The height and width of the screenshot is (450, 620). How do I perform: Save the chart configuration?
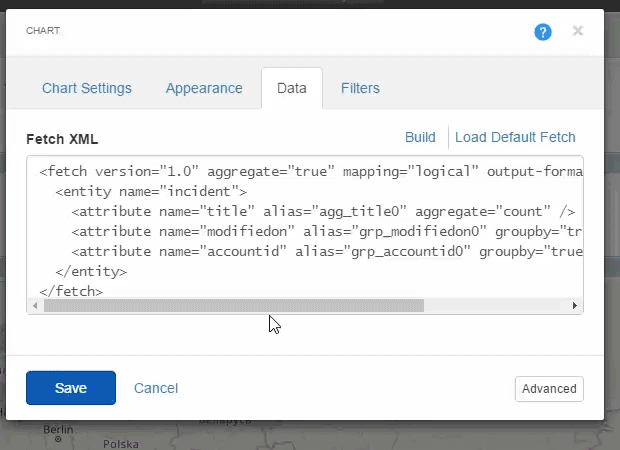(71, 388)
